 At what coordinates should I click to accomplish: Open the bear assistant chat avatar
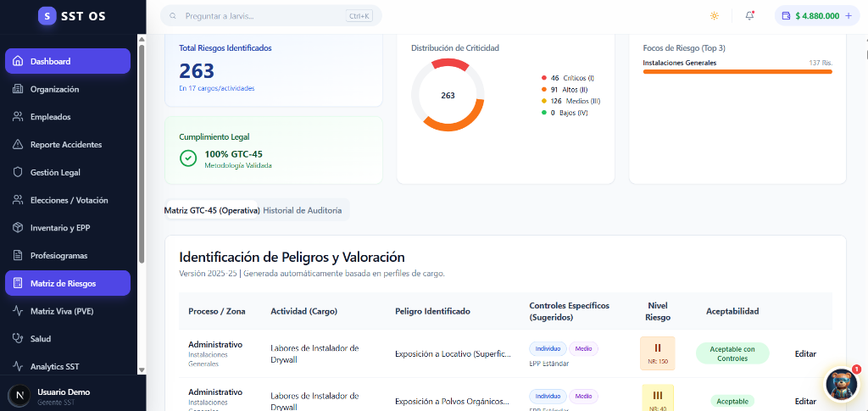pos(841,384)
